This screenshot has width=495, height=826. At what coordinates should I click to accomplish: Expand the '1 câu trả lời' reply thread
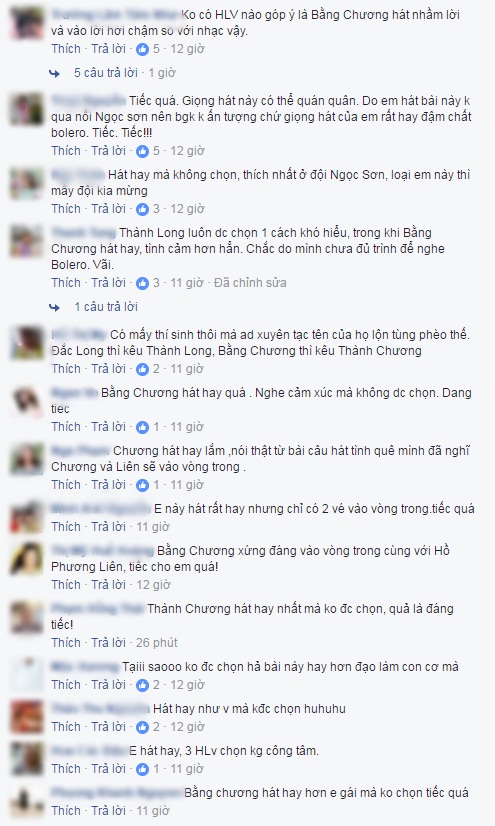[x=106, y=307]
